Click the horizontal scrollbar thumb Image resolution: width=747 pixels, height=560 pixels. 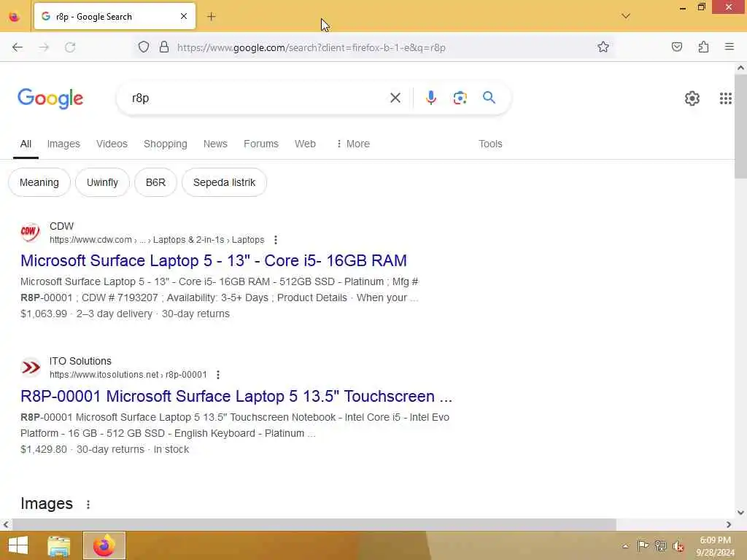(x=314, y=524)
